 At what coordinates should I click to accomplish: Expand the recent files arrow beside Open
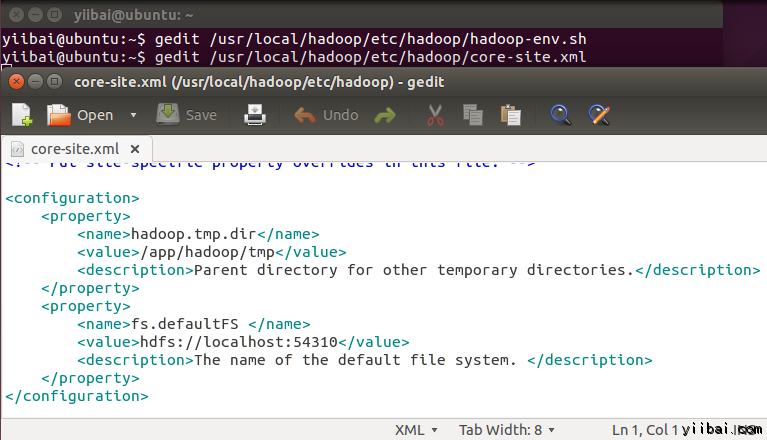[133, 115]
